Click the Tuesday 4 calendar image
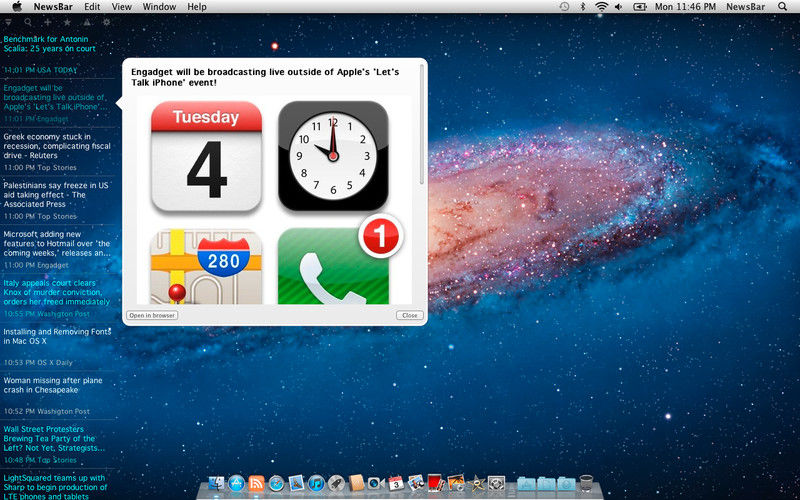This screenshot has width=800, height=500. coord(207,156)
